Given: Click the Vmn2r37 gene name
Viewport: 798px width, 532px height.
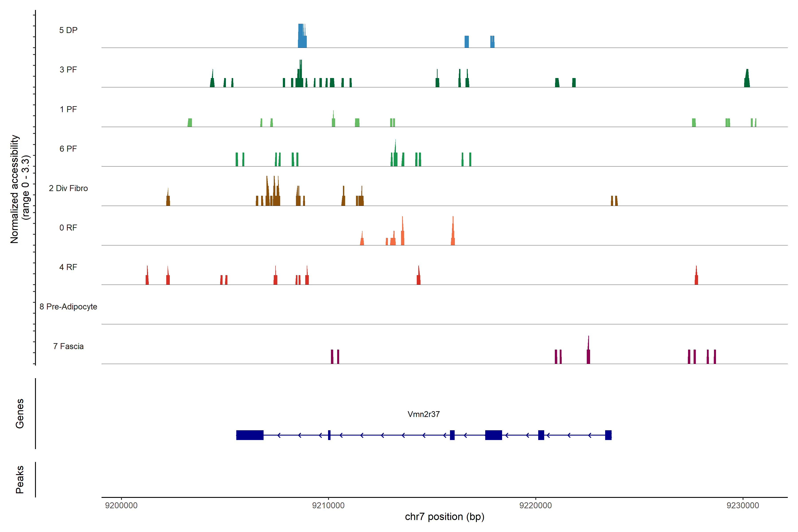Looking at the screenshot, I should [x=423, y=414].
